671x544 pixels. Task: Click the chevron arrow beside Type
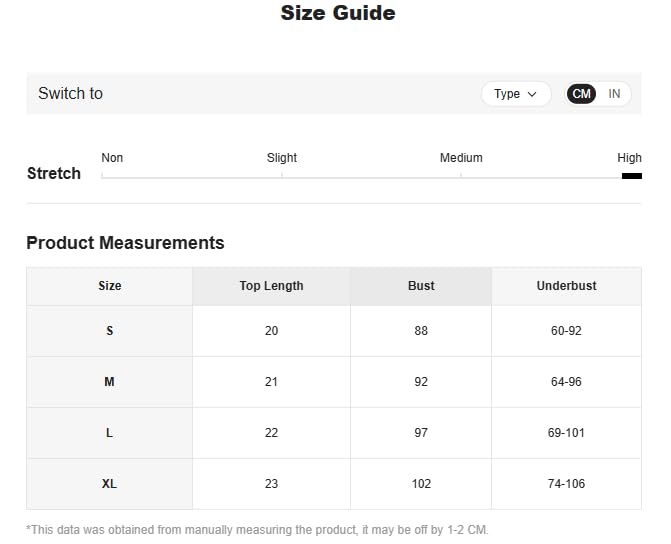pyautogui.click(x=532, y=94)
